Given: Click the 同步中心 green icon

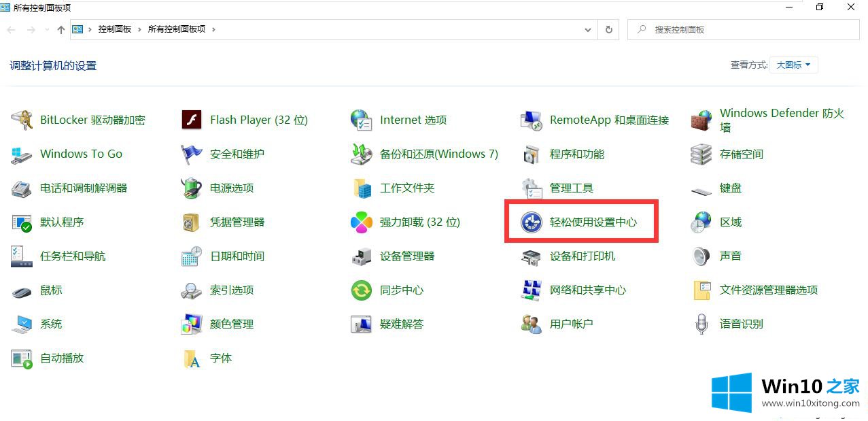Looking at the screenshot, I should click(362, 290).
